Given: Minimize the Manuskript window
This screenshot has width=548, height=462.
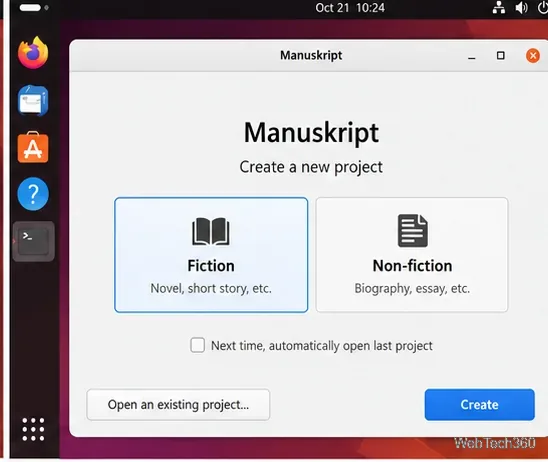Looking at the screenshot, I should click(x=471, y=56).
